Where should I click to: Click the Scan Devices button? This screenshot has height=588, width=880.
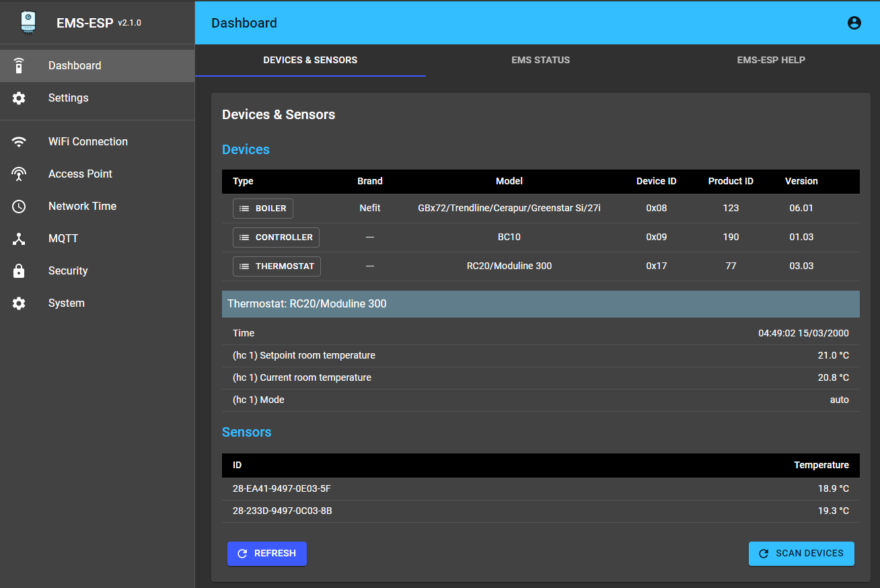pos(801,554)
